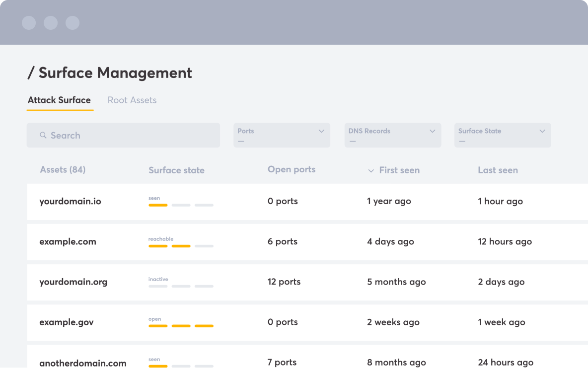Switch to the Root Assets tab
The width and height of the screenshot is (588, 368).
click(x=132, y=100)
